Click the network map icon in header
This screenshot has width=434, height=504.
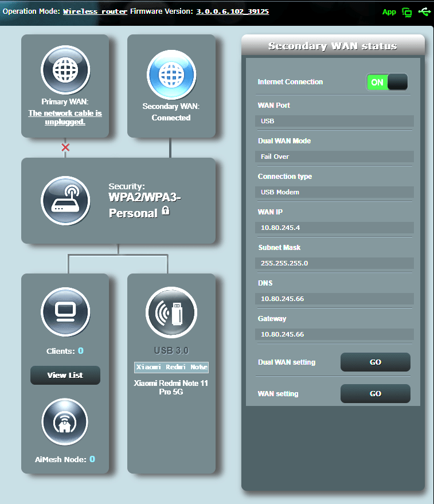(407, 11)
